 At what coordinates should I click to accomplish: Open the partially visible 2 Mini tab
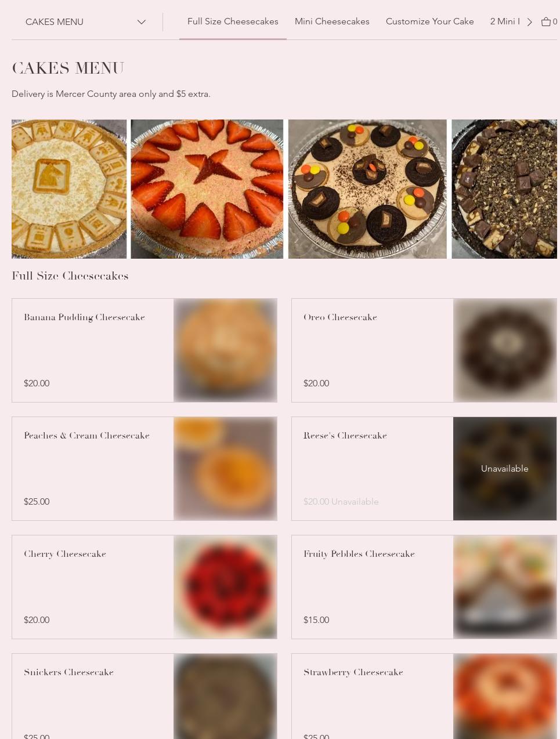[x=504, y=21]
